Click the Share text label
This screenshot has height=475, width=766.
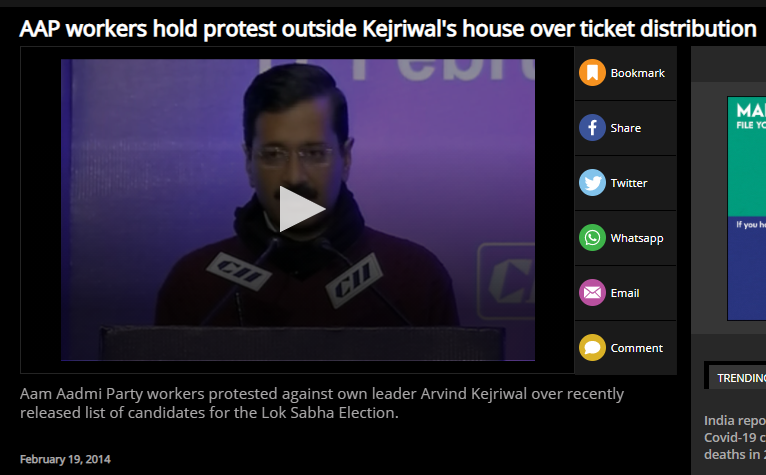pos(625,128)
